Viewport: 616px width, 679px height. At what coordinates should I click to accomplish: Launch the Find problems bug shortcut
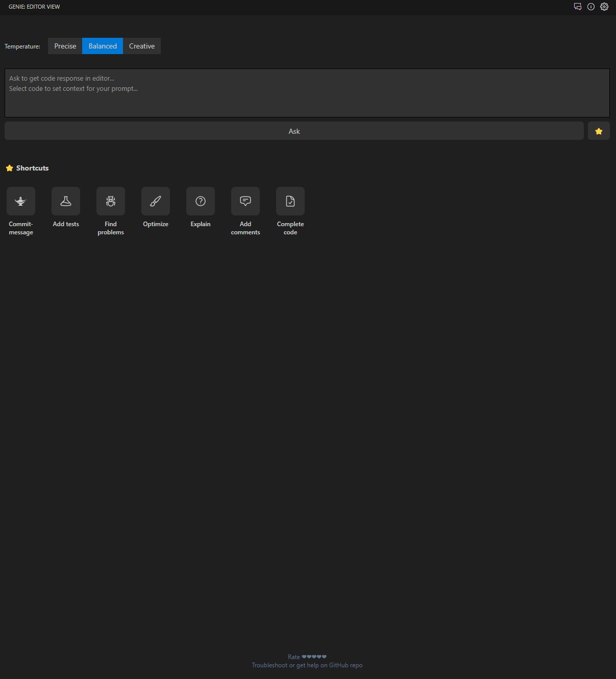[111, 201]
